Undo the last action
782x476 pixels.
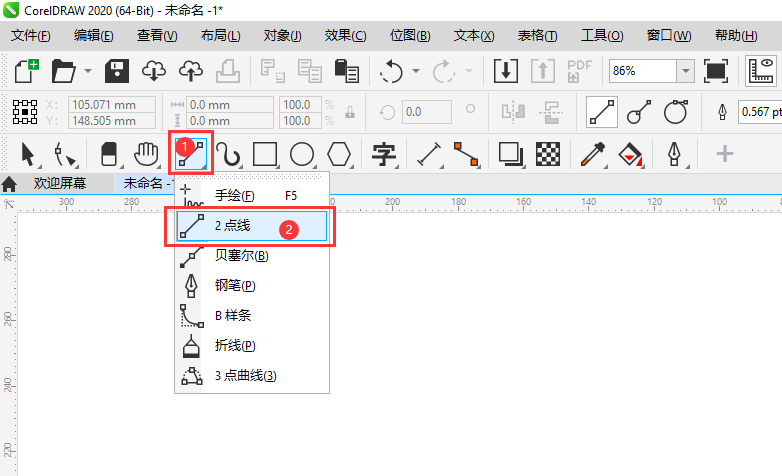coord(391,71)
